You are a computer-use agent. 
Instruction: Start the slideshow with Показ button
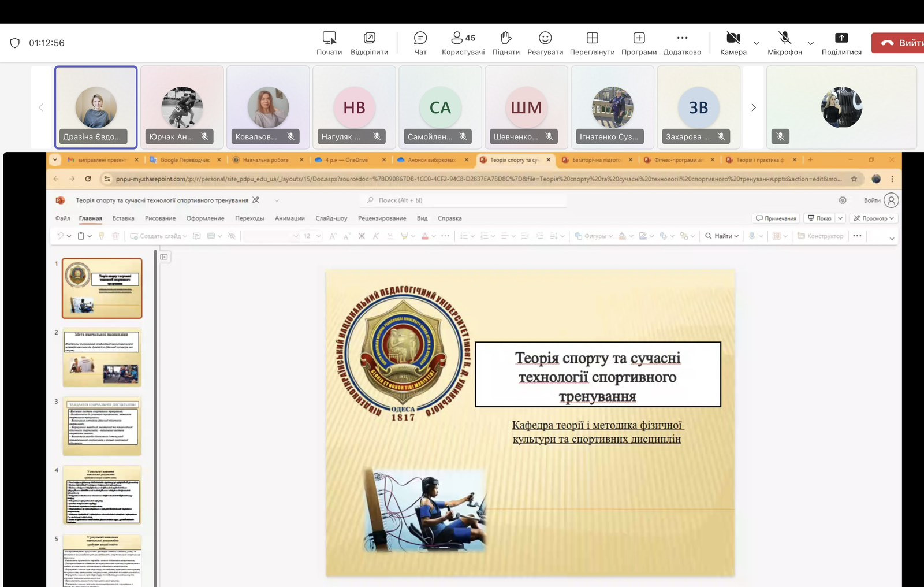(819, 218)
